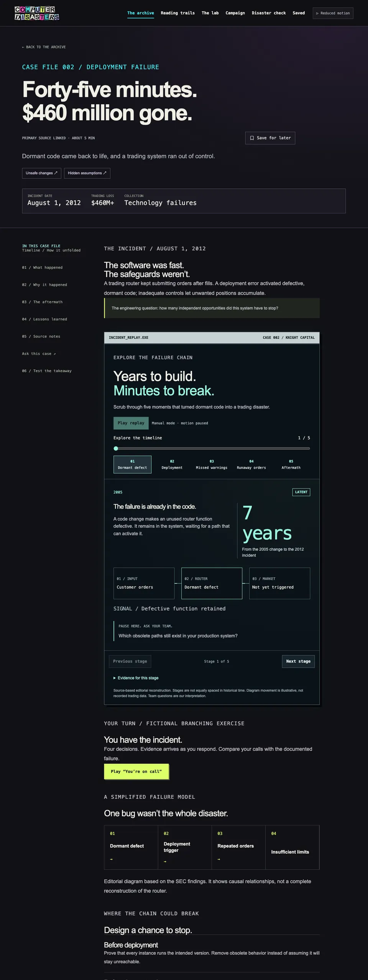Image resolution: width=368 pixels, height=980 pixels.
Task: Open the Disaster check page
Action: 269,13
